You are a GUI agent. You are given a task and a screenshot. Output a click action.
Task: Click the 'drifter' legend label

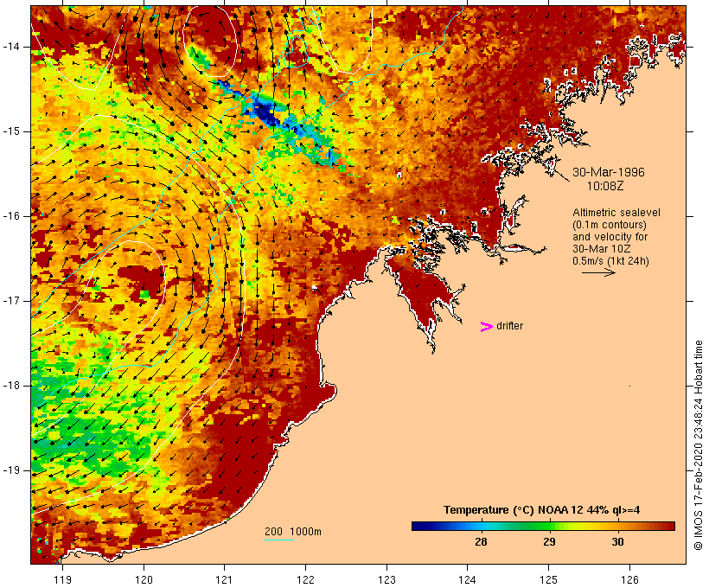509,326
